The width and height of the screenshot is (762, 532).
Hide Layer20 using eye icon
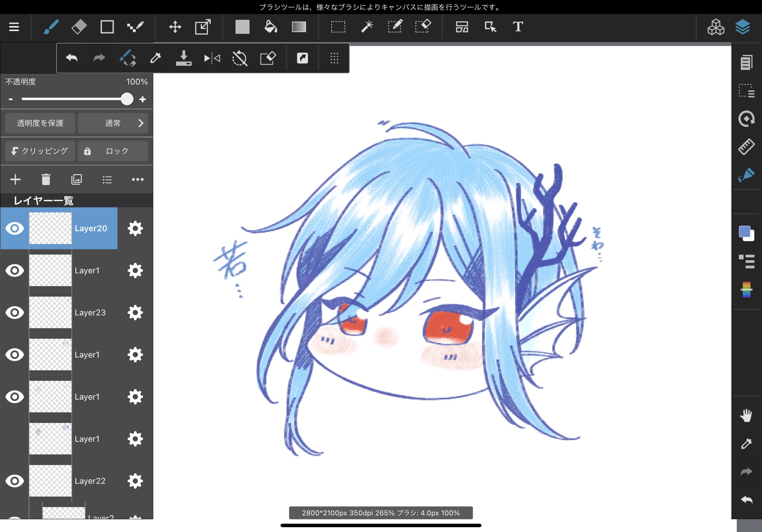[15, 228]
